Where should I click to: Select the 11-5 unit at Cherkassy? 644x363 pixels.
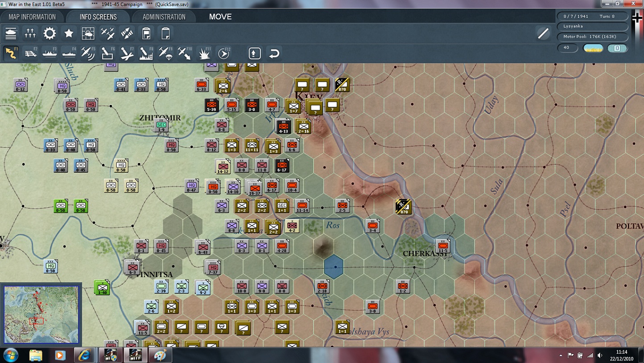[442, 246]
